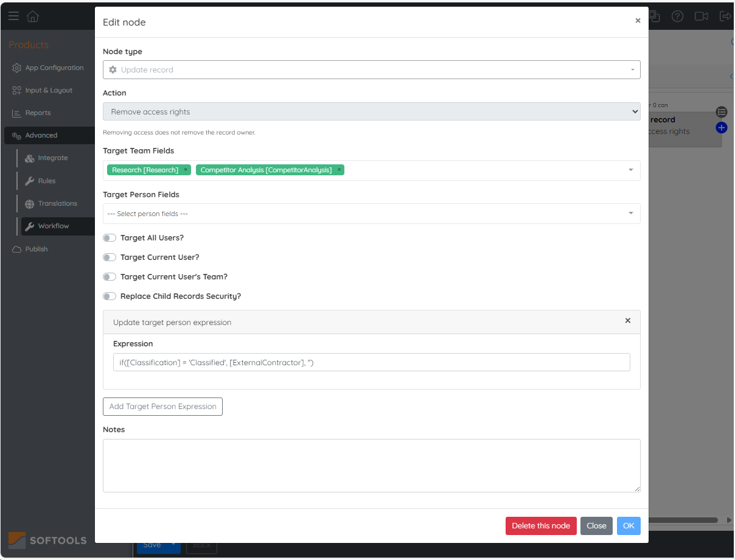Image resolution: width=735 pixels, height=560 pixels.
Task: Open the Action dropdown Remove access rights
Action: coord(371,111)
